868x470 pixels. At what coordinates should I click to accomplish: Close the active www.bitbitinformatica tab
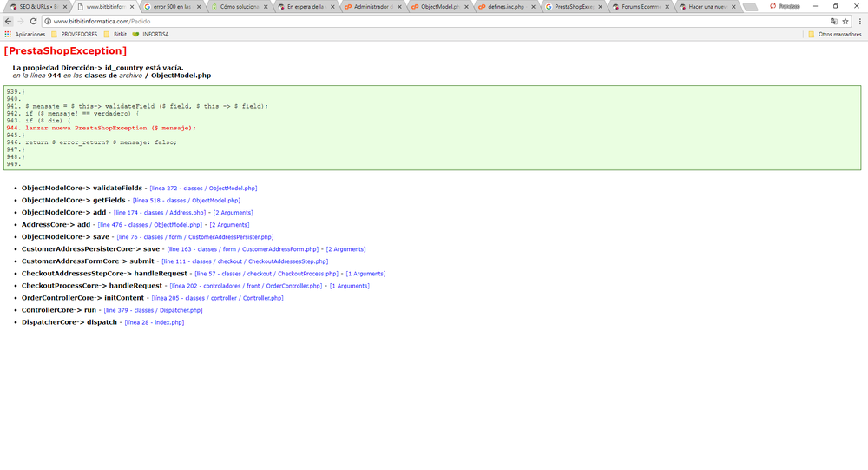132,7
